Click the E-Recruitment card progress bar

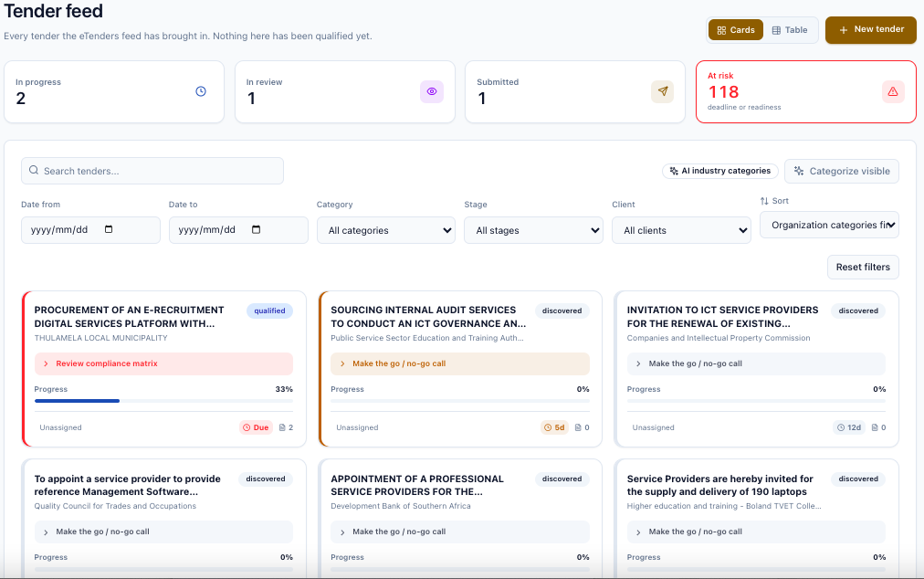click(163, 401)
